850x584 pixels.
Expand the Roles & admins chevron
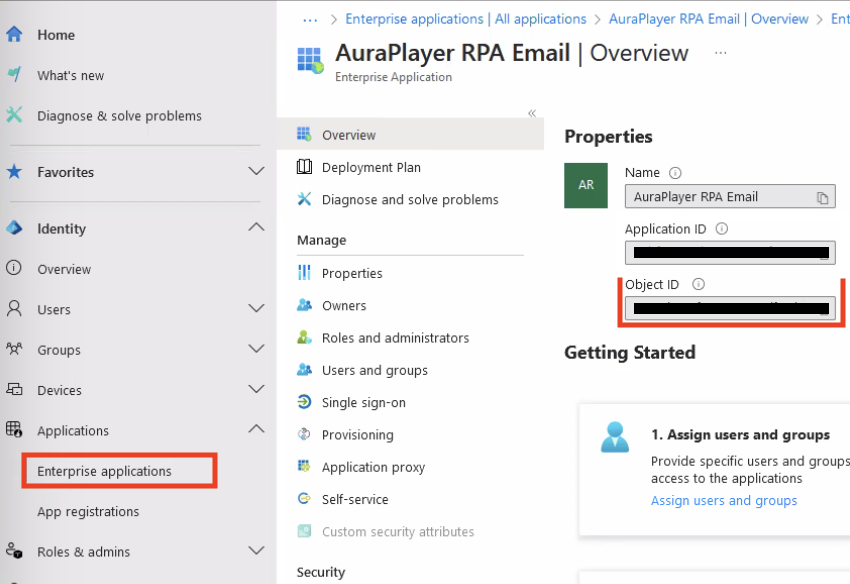pos(256,550)
